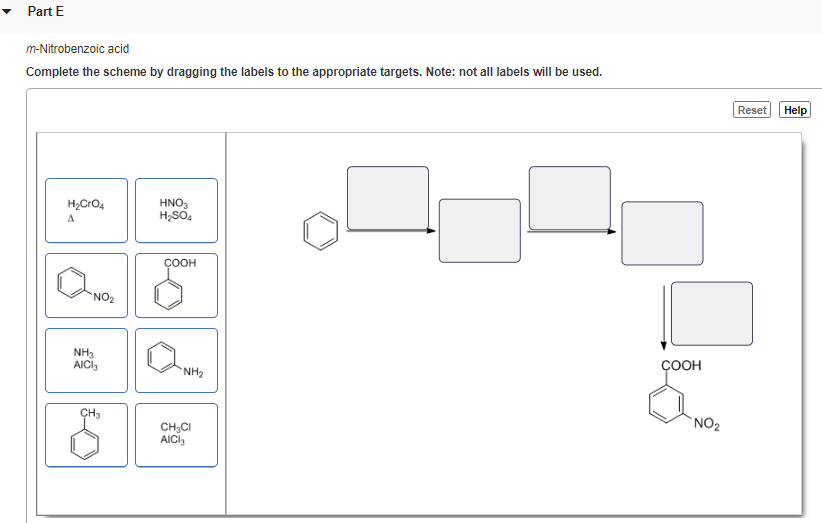Open the Help button
This screenshot has width=822, height=523.
pyautogui.click(x=795, y=110)
